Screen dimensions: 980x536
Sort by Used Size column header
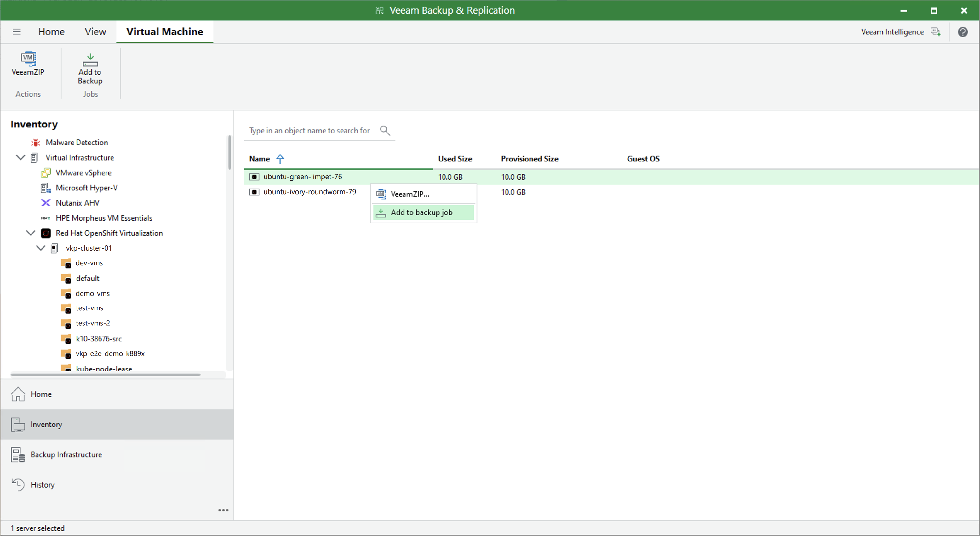click(x=455, y=159)
